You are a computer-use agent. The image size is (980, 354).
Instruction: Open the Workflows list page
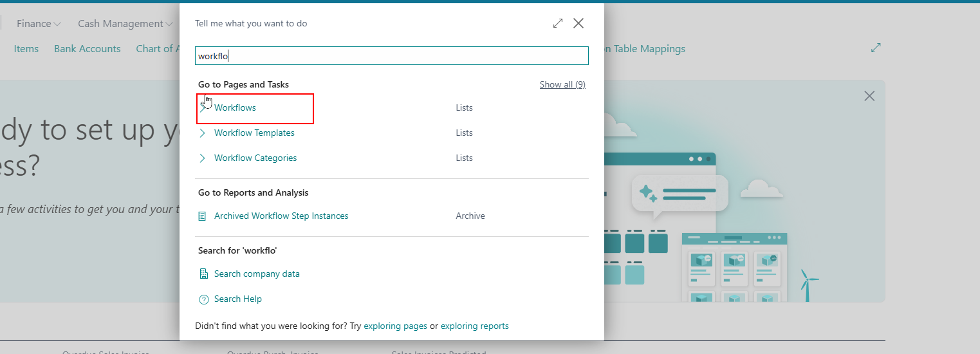click(x=235, y=108)
